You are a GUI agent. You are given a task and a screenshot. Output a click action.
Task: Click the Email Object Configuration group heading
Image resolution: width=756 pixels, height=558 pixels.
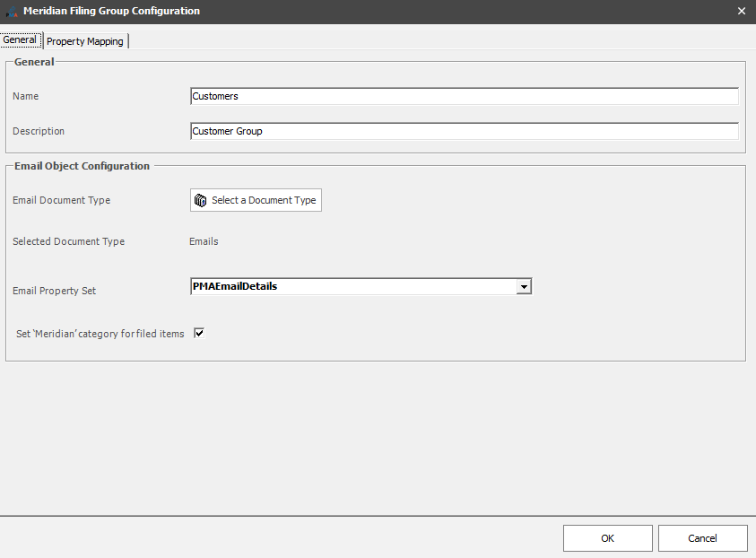pyautogui.click(x=82, y=166)
